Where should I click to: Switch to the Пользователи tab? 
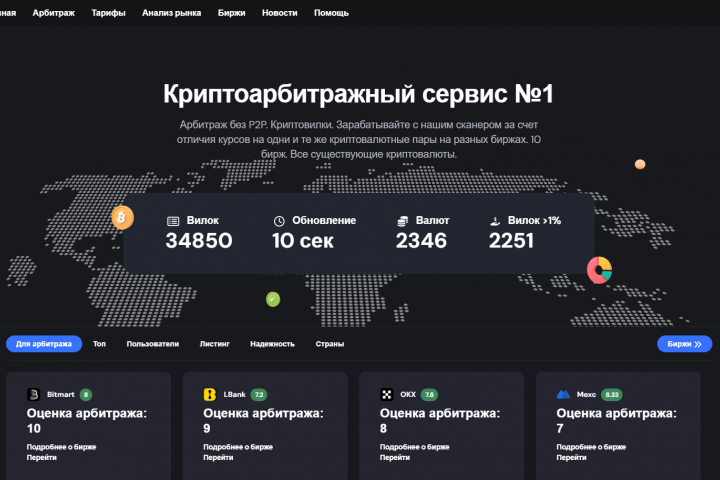pos(152,344)
